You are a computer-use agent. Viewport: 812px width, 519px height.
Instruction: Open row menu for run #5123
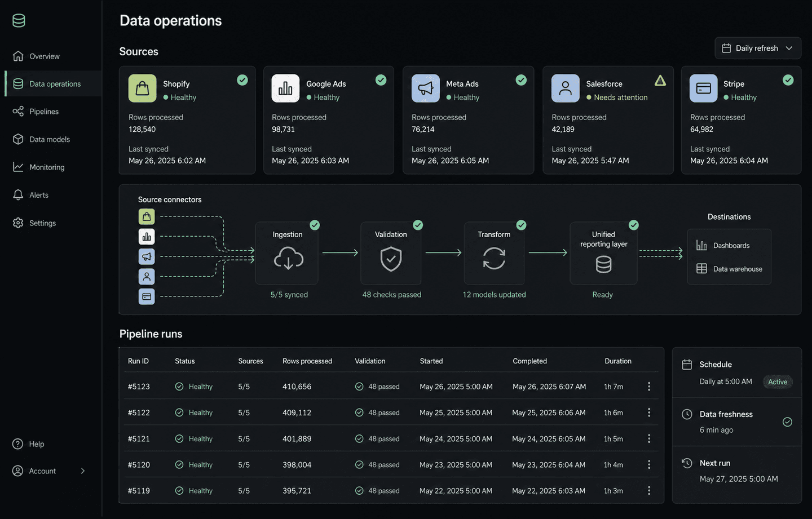coord(649,387)
